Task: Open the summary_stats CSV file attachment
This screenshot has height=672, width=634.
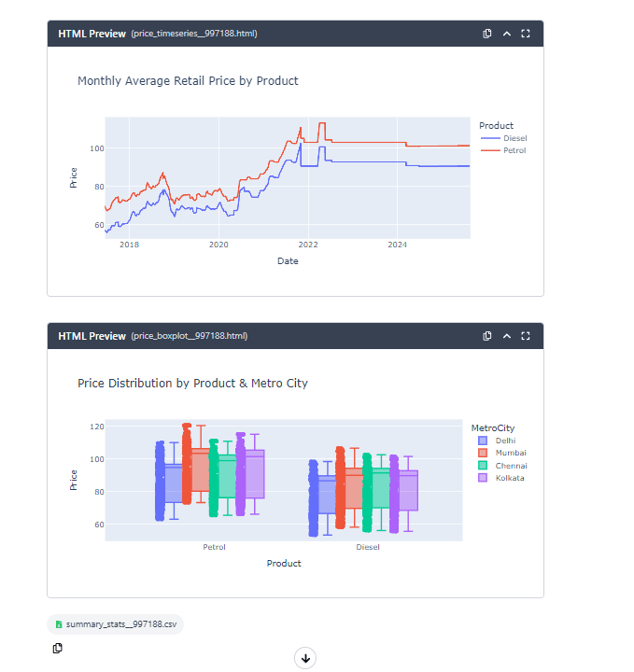Action: (x=115, y=623)
